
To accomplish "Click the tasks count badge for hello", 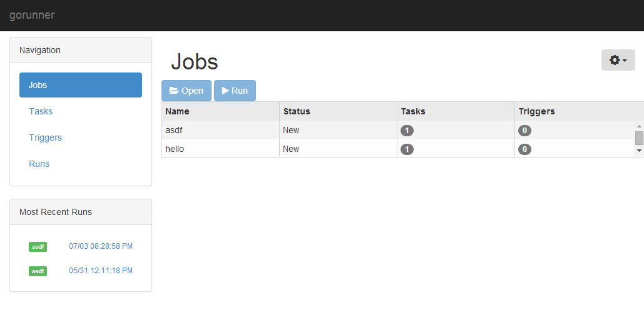I will pos(407,149).
